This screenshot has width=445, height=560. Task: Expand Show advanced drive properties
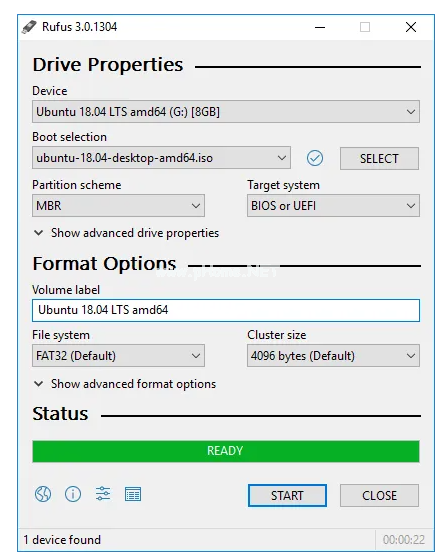126,233
